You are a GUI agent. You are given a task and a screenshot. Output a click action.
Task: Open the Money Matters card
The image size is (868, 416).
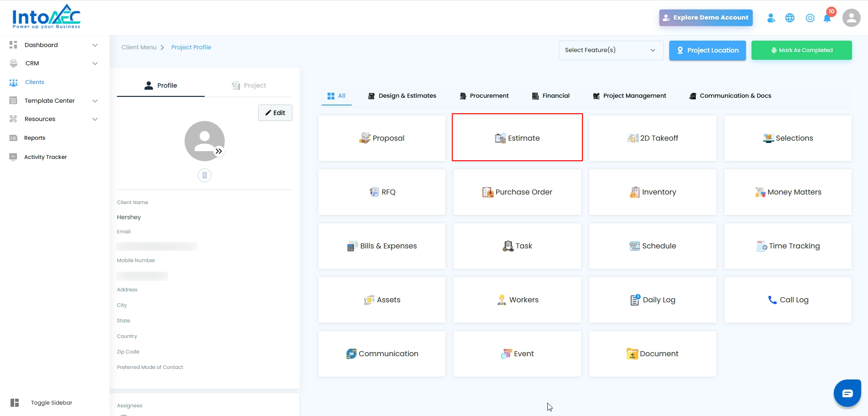click(x=788, y=192)
